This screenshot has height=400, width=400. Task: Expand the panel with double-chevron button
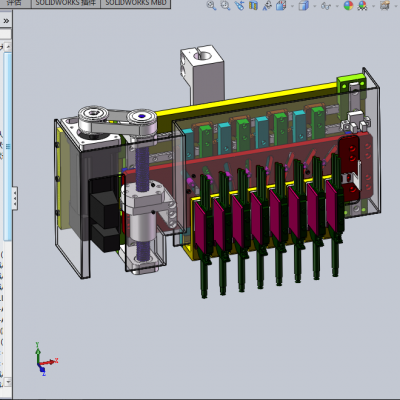coord(6,21)
